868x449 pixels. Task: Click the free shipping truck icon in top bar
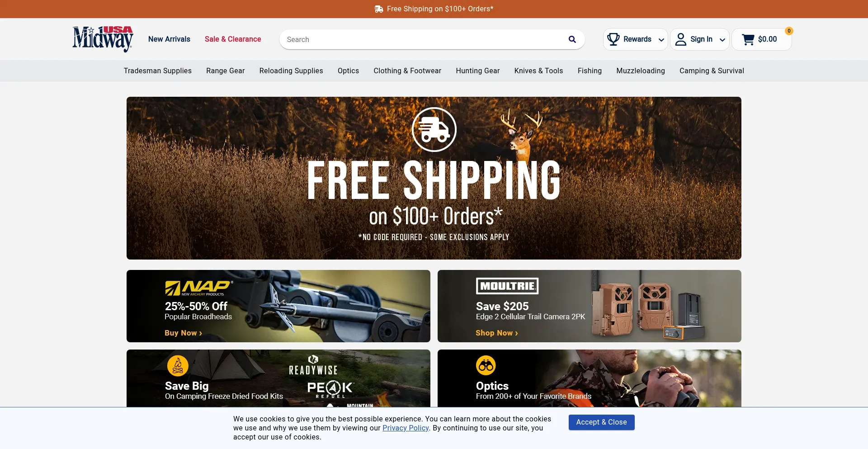click(x=379, y=9)
